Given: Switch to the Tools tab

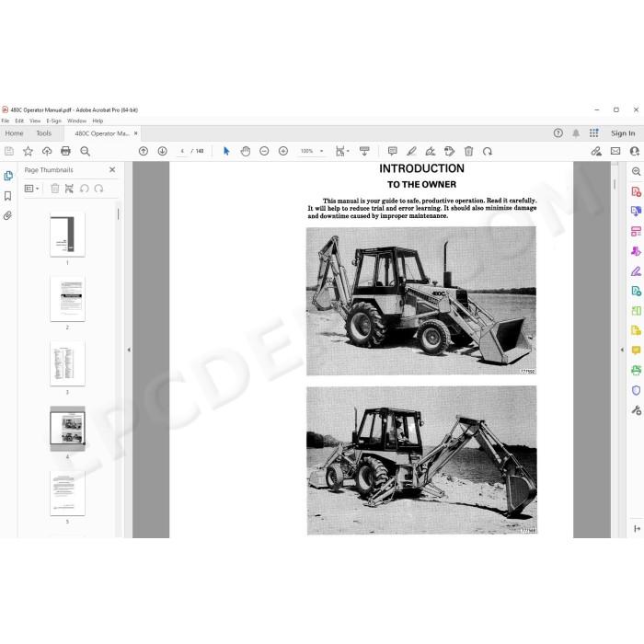Looking at the screenshot, I should 43,133.
